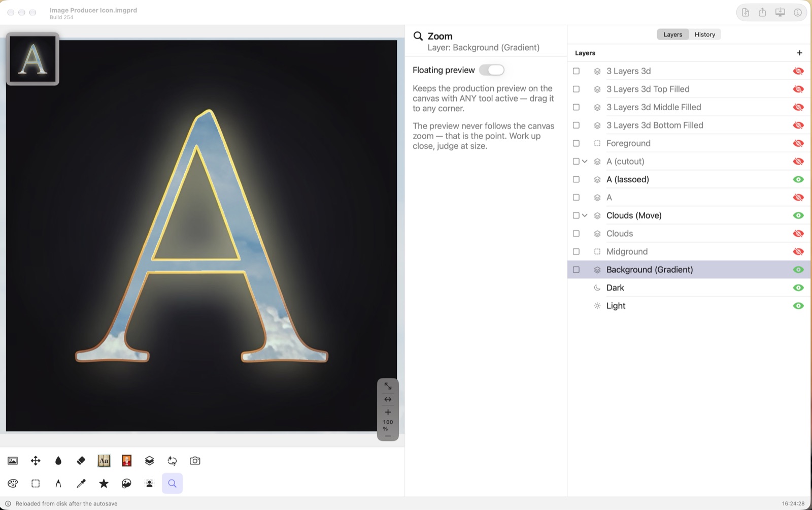Add a new layer with plus button

point(800,53)
